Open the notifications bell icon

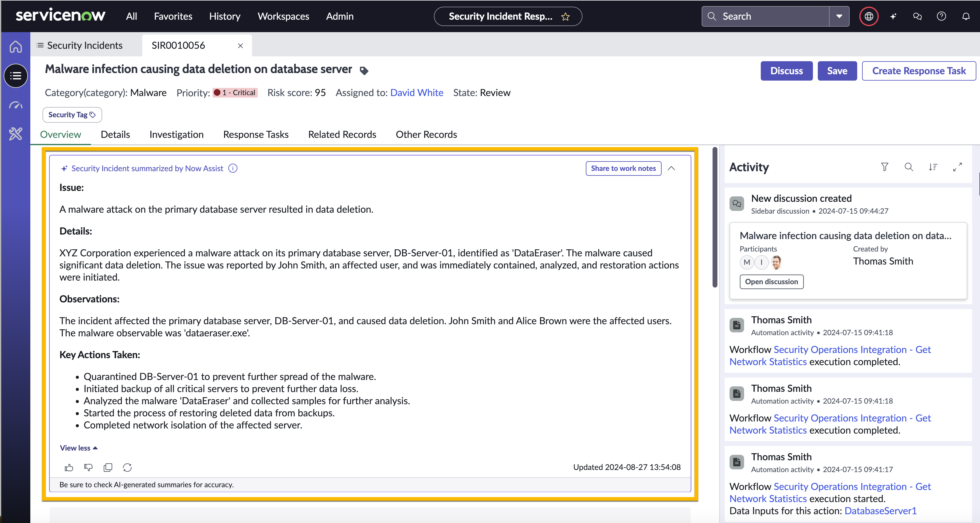965,16
